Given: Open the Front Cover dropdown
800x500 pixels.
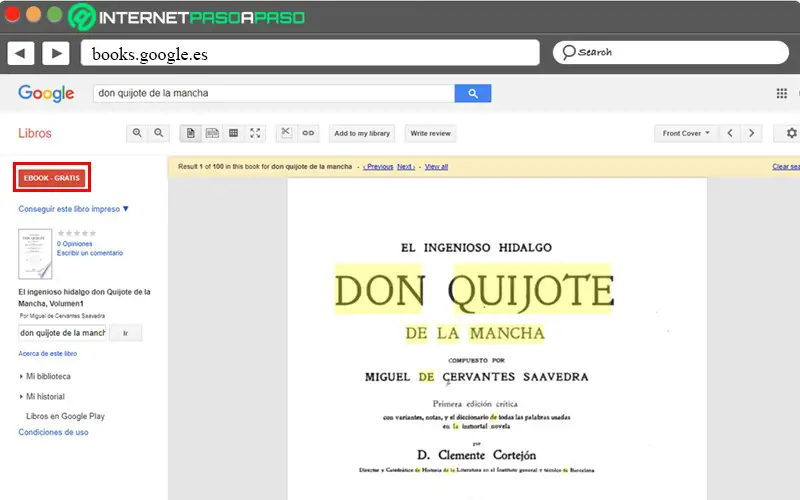Looking at the screenshot, I should 686,133.
